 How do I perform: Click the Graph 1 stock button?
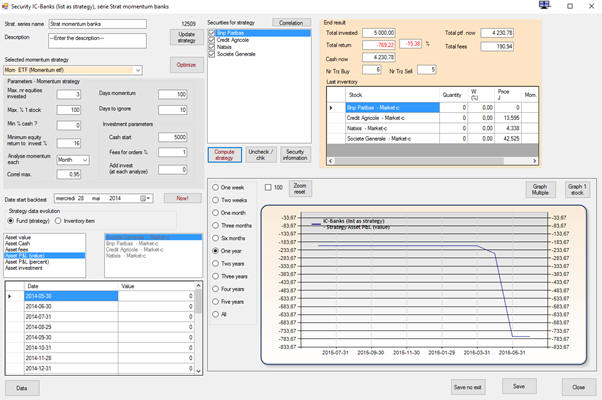pyautogui.click(x=577, y=190)
